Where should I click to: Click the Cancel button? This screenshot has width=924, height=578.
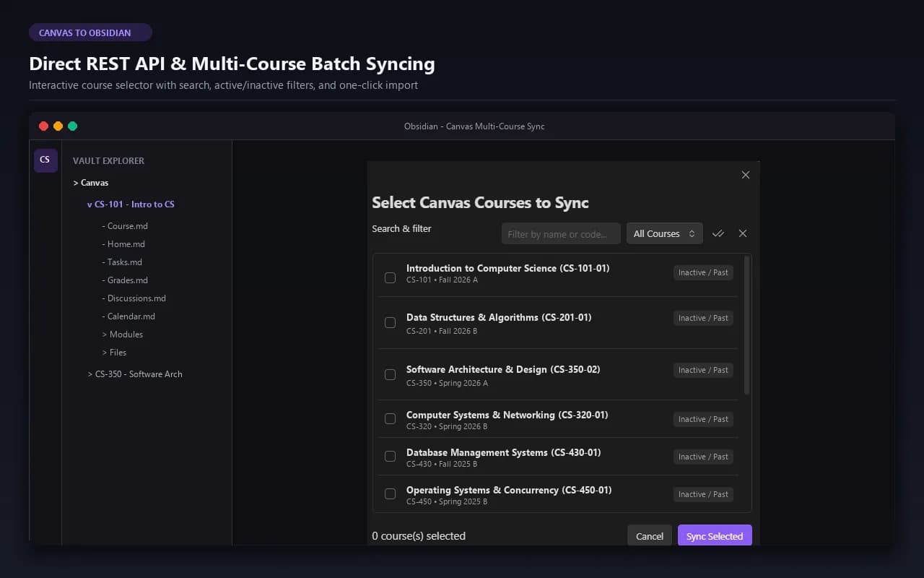tap(650, 536)
